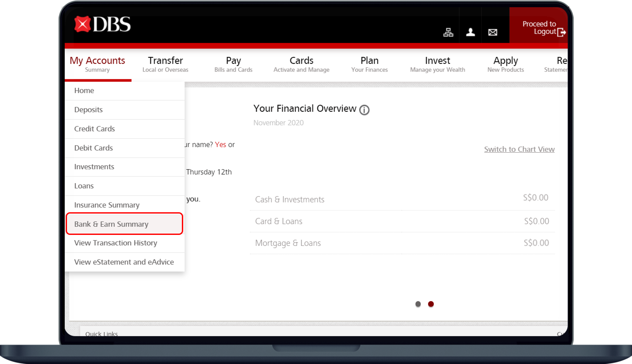This screenshot has width=632, height=364.
Task: Open the Cards Activate and Manage menu
Action: [301, 64]
